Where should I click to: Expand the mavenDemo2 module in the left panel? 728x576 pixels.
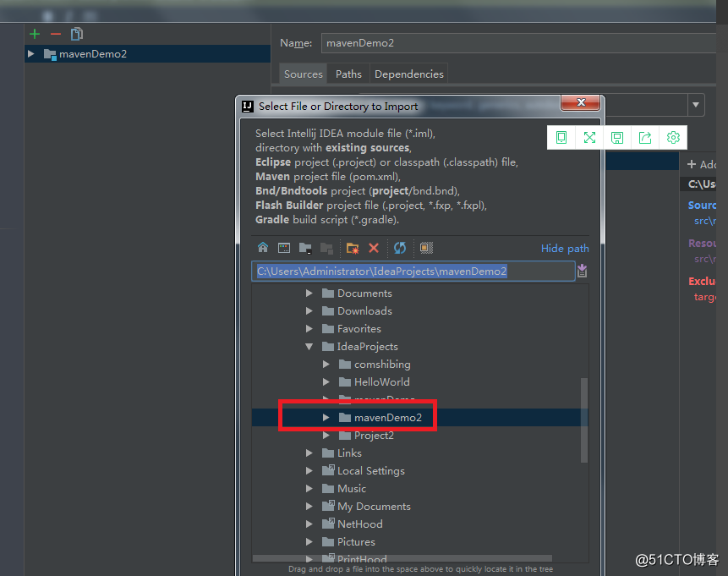coord(31,54)
